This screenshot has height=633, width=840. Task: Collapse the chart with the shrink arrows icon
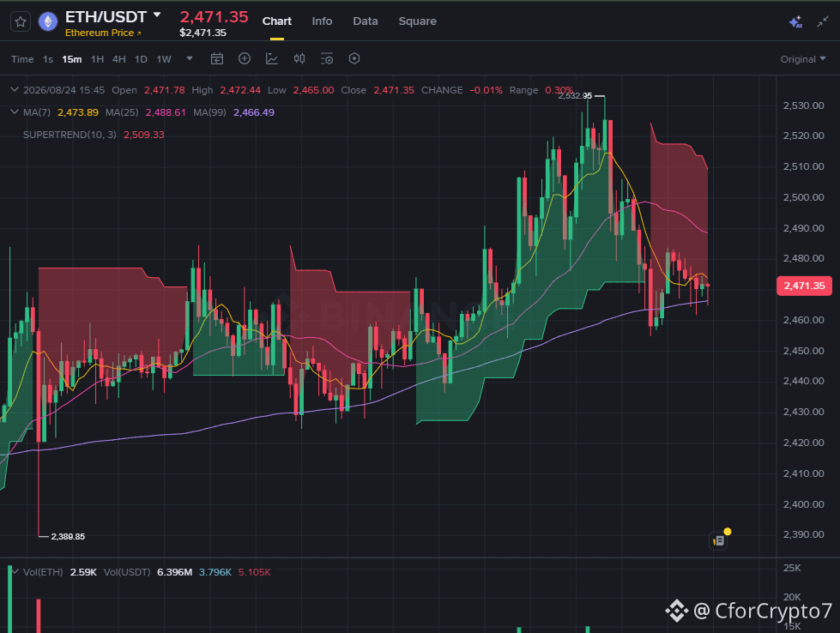pos(823,22)
